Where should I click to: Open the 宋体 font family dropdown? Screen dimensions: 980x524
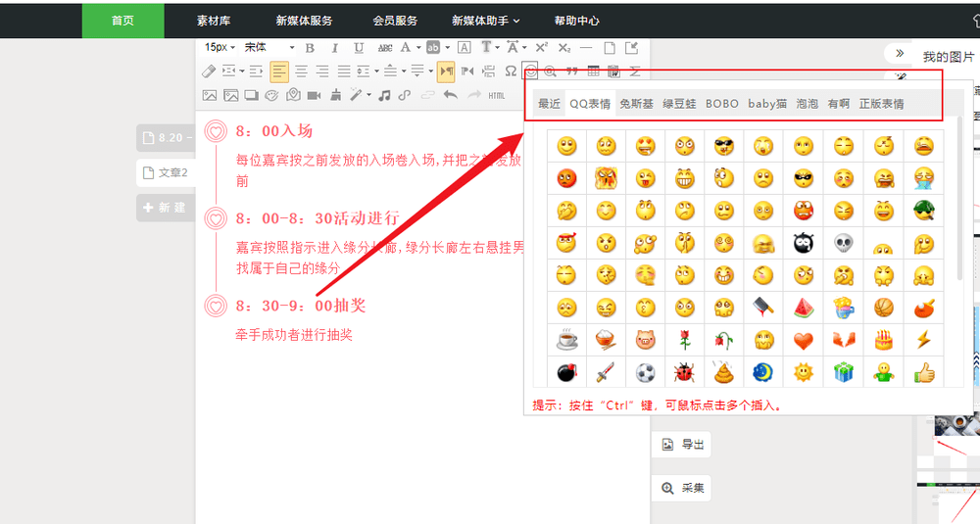pos(269,47)
